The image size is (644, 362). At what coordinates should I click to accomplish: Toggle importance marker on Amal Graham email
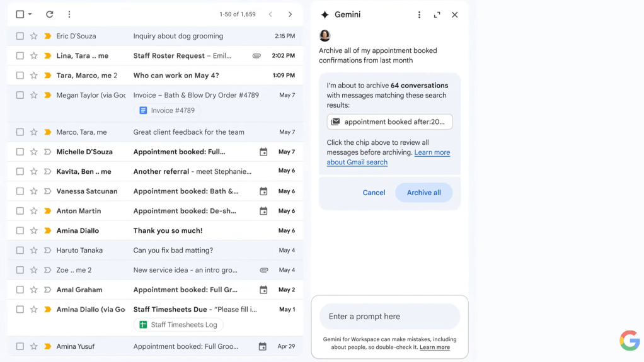click(x=48, y=290)
